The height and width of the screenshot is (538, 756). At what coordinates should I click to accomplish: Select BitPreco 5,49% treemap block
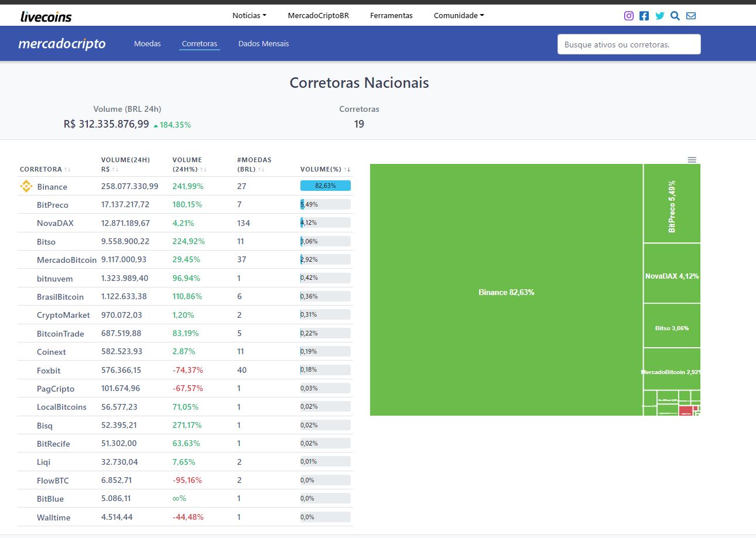click(x=672, y=203)
